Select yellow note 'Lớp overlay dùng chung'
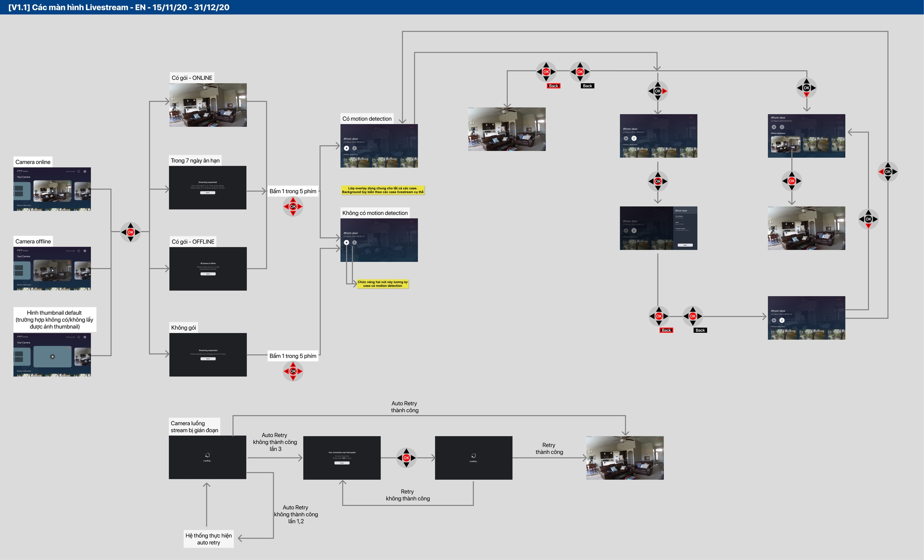Screen dimensions: 924x560 (x=383, y=190)
